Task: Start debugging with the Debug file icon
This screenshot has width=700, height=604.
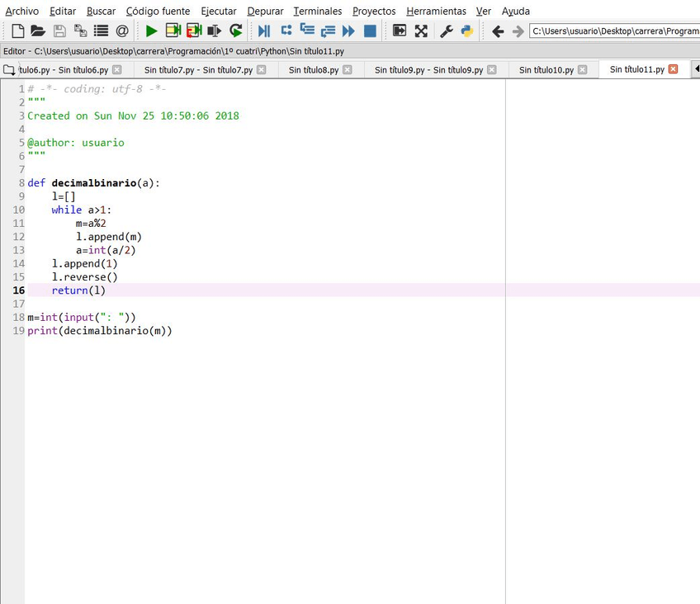Action: coord(264,31)
